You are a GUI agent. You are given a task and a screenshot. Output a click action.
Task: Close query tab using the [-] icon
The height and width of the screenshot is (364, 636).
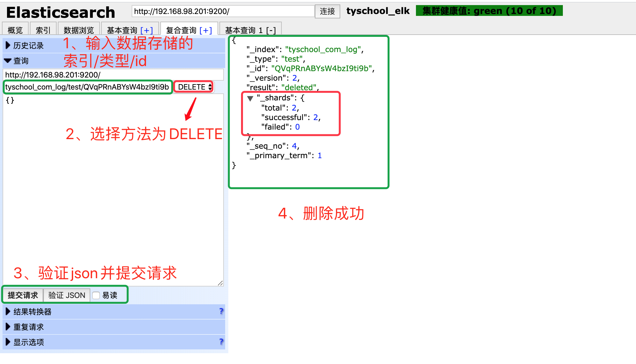coord(271,30)
